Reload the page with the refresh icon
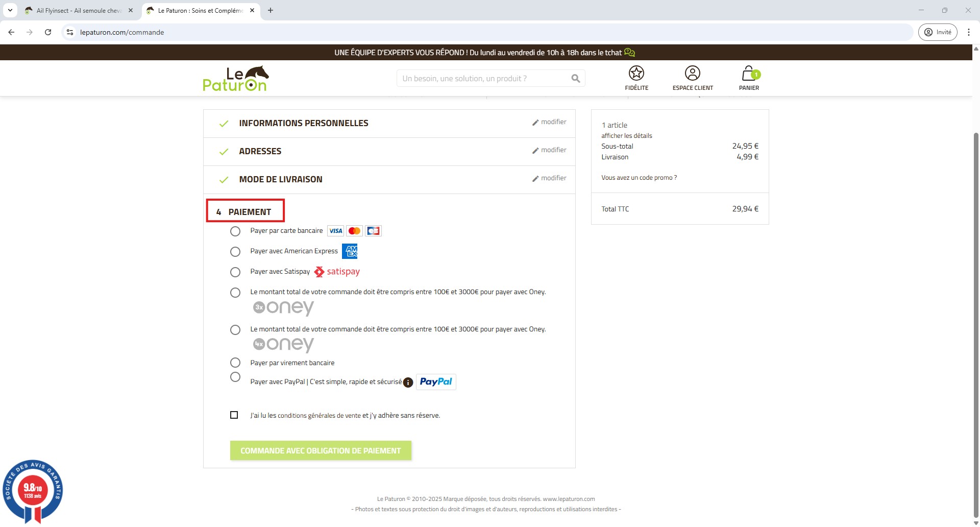 [x=48, y=32]
